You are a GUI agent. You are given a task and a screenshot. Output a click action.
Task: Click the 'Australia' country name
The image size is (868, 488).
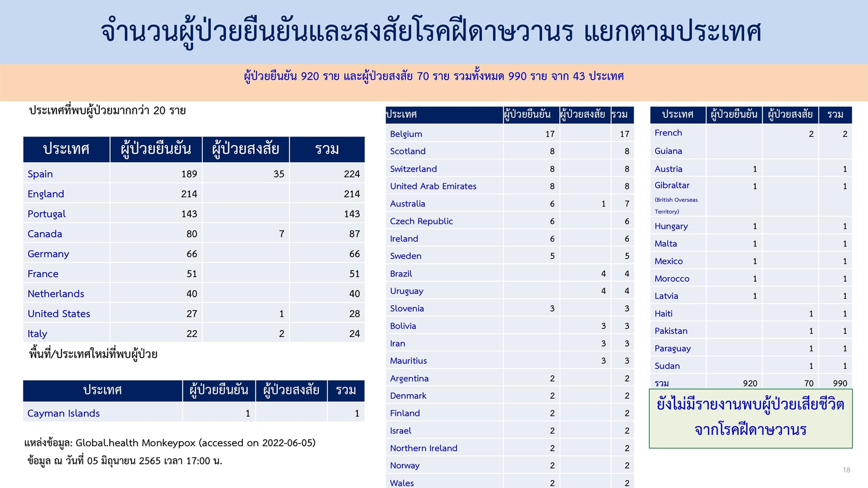(407, 204)
